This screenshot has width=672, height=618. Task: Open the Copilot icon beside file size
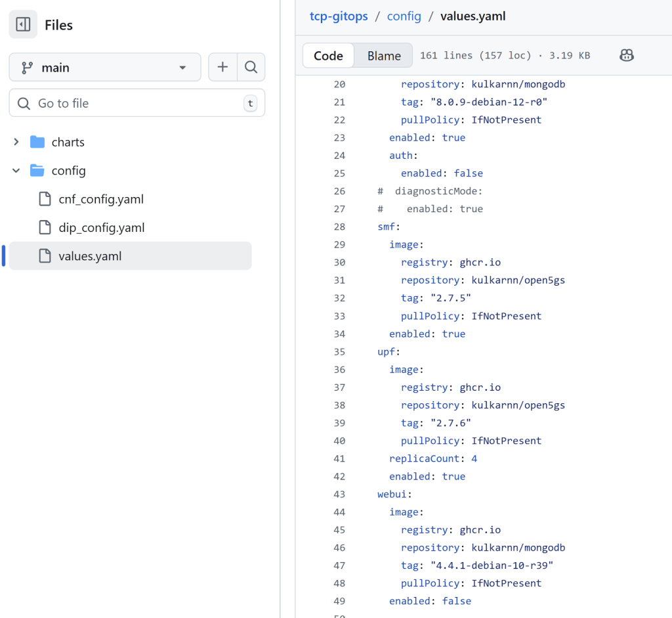click(626, 56)
